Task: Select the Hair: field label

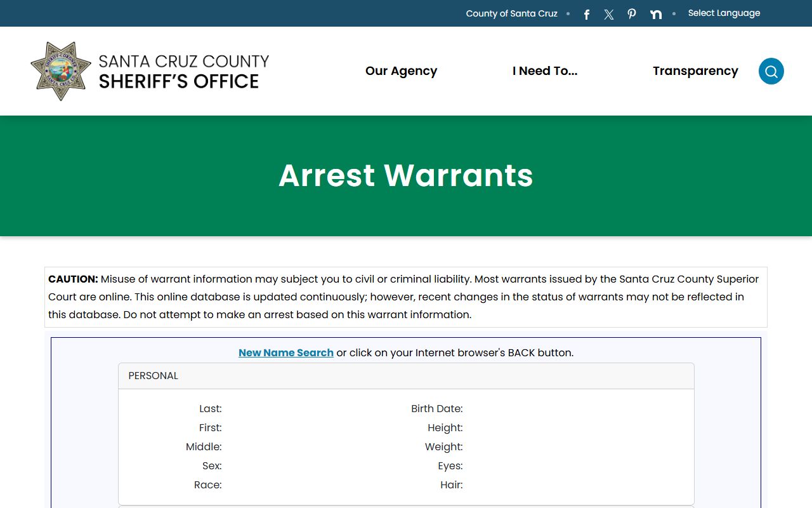Action: point(452,485)
